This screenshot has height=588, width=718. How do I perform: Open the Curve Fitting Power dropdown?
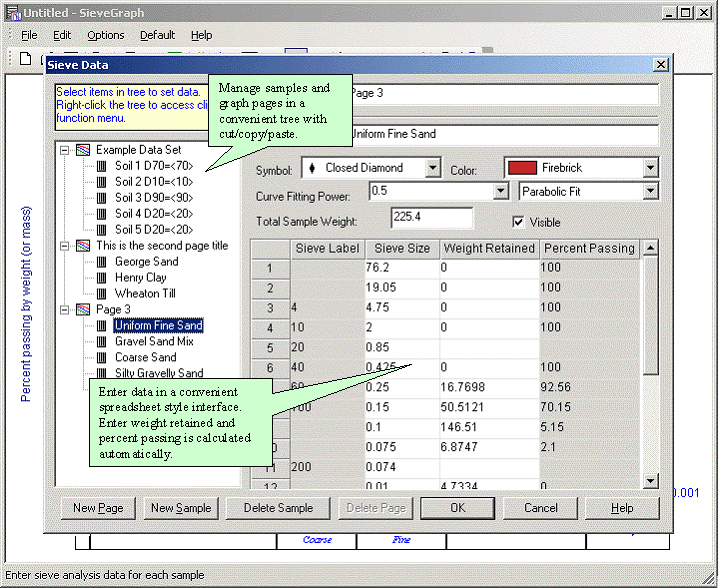pos(501,191)
